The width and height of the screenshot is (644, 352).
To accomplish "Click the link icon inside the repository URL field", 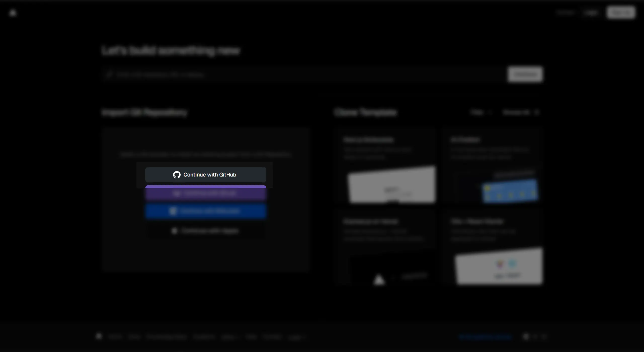I will (110, 74).
